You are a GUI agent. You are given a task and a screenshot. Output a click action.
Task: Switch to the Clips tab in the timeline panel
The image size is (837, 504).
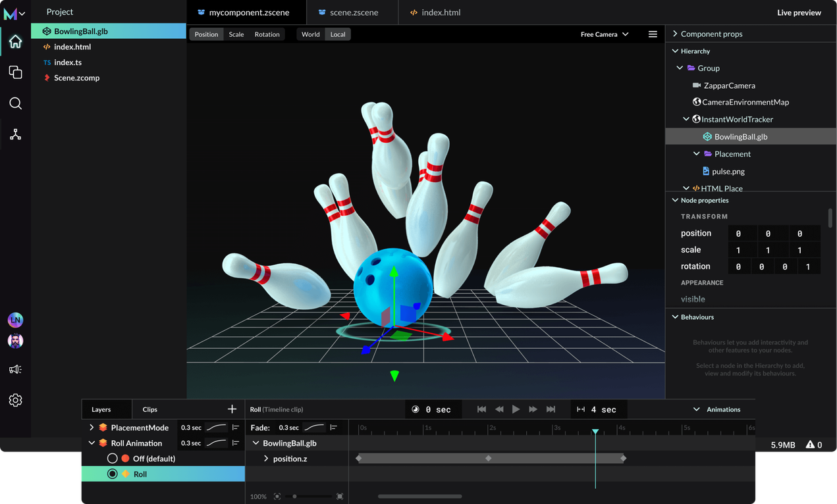(149, 409)
